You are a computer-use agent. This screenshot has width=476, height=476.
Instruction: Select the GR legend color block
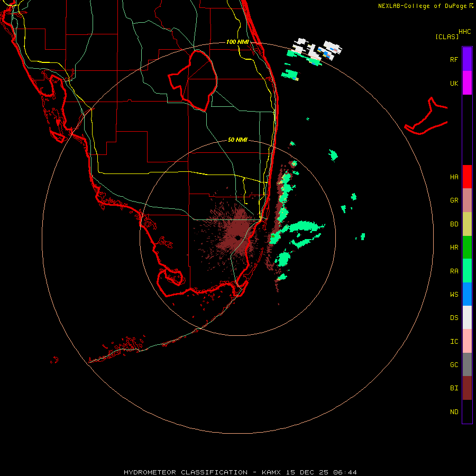(x=467, y=200)
